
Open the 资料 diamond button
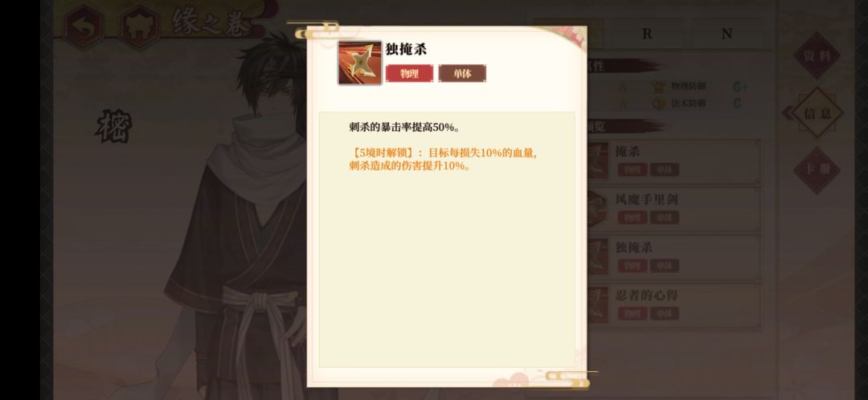(x=817, y=55)
